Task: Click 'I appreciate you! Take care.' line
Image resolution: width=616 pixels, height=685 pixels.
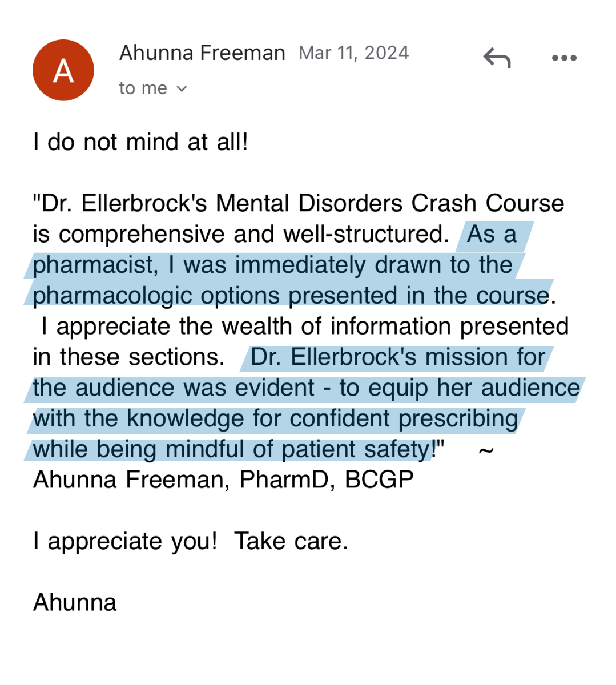Action: coord(190,541)
